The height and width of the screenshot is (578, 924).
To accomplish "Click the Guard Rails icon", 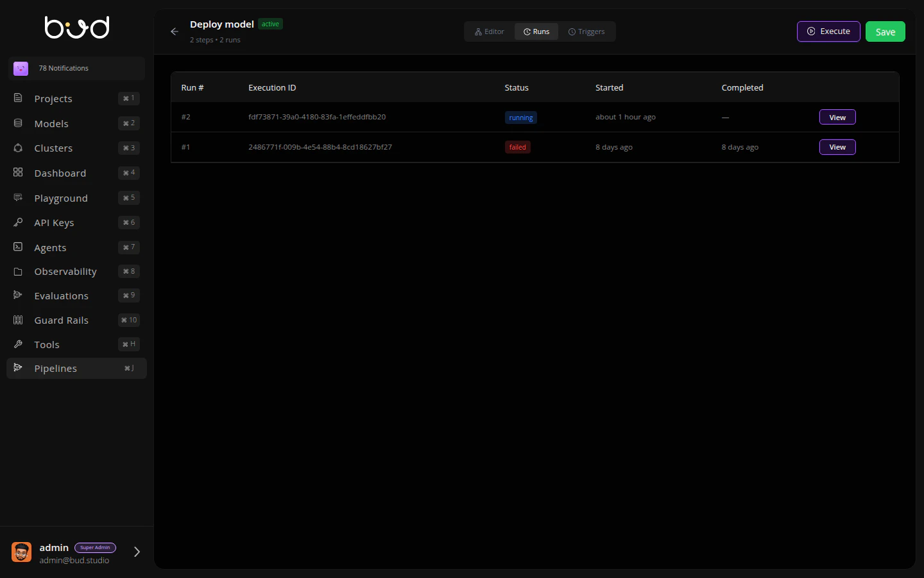I will [18, 320].
